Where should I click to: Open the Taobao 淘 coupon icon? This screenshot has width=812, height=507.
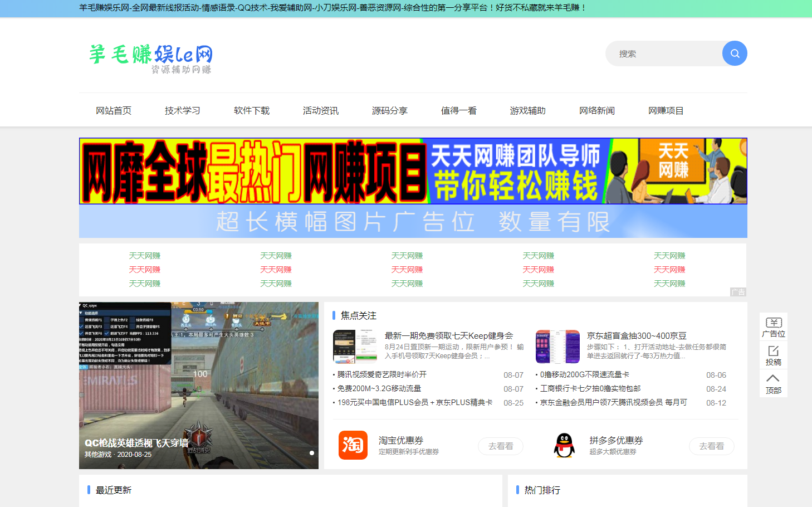pos(353,445)
